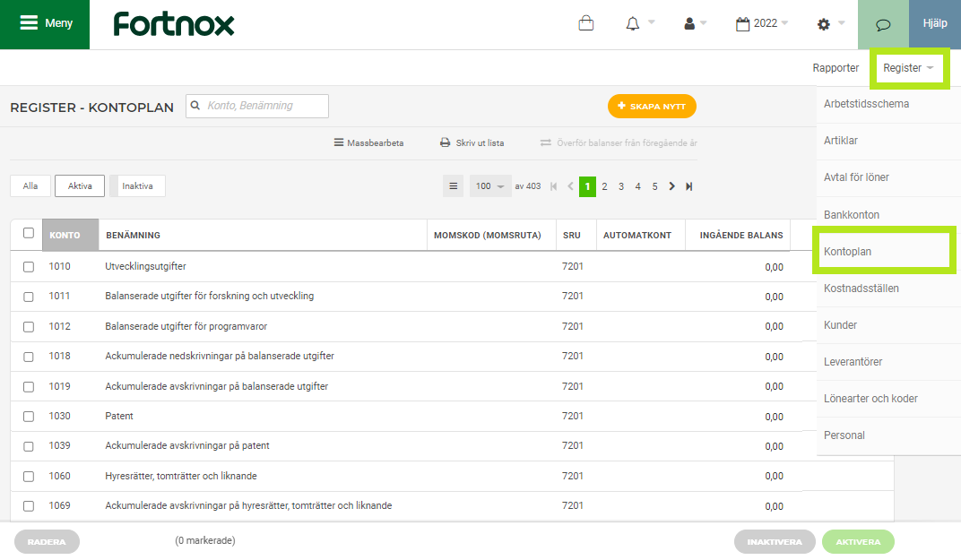Viewport: 961px width, 560px height.
Task: Open the rows-per-page 100 dropdown
Action: (x=489, y=186)
